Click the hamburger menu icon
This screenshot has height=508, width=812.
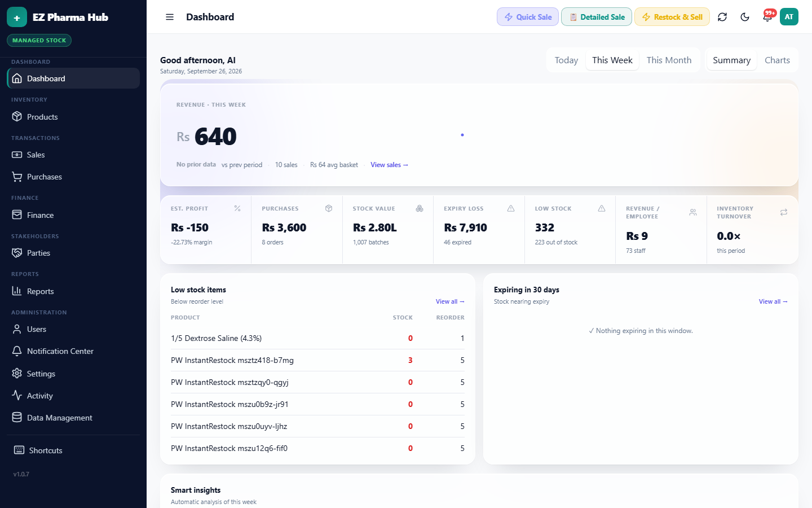[x=170, y=17]
